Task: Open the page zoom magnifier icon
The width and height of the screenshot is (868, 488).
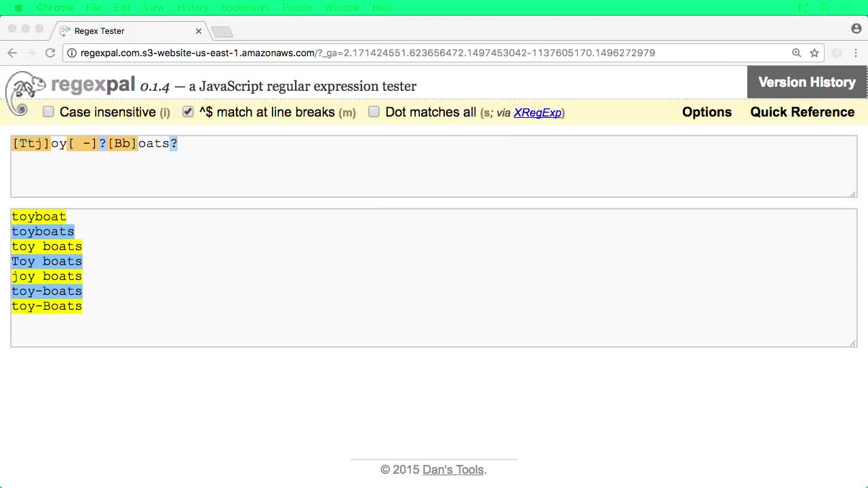Action: (795, 52)
